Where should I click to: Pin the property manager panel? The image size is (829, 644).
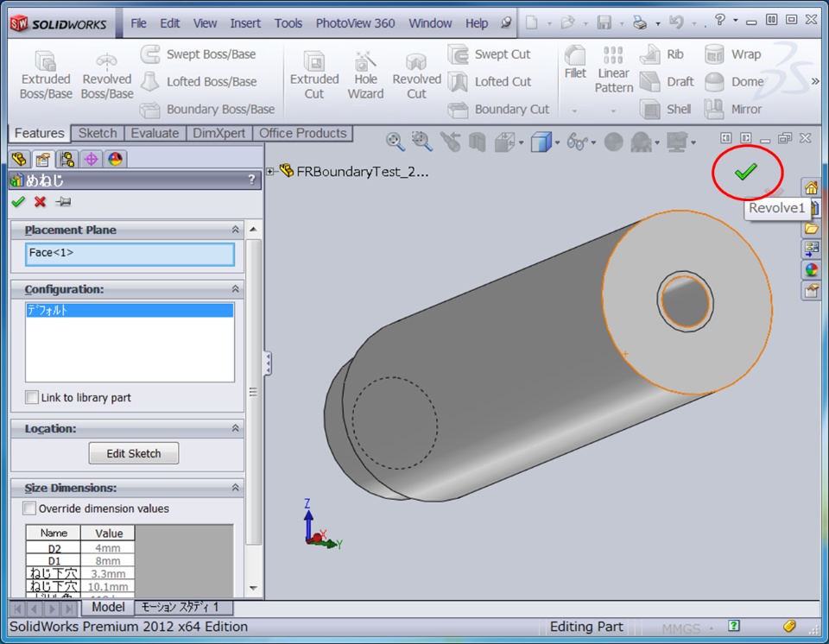click(63, 201)
